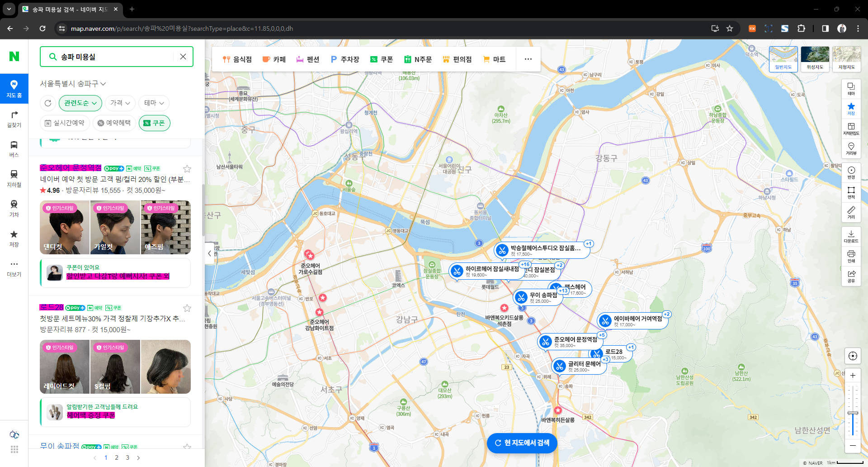Click the Naver N logo

pyautogui.click(x=14, y=56)
